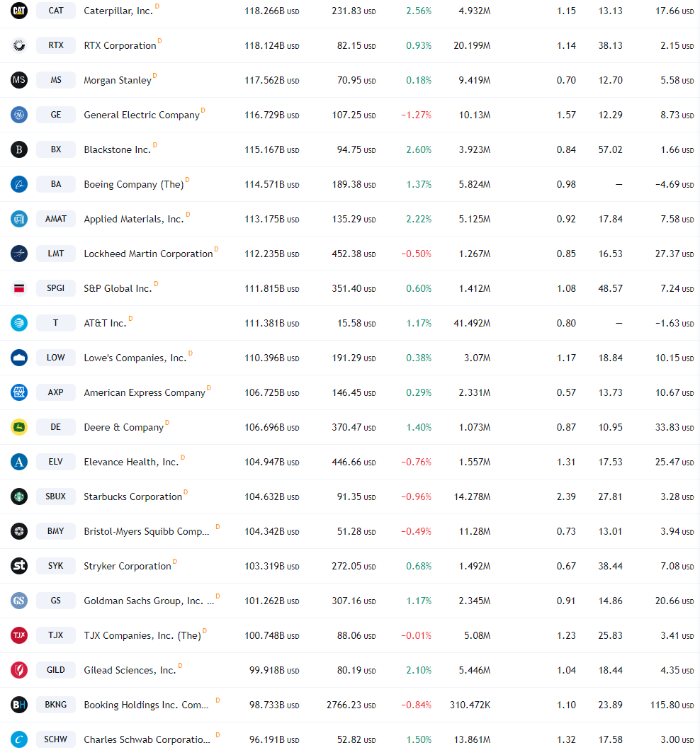Screen dimensions: 700x755
Task: Open the ELV ticker badge
Action: pos(56,462)
